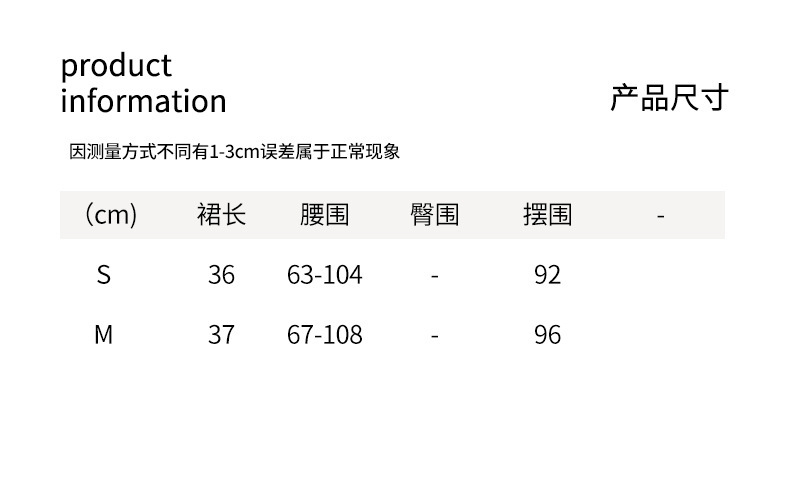Click the skirt length value 37
This screenshot has width=790, height=504.
(221, 335)
